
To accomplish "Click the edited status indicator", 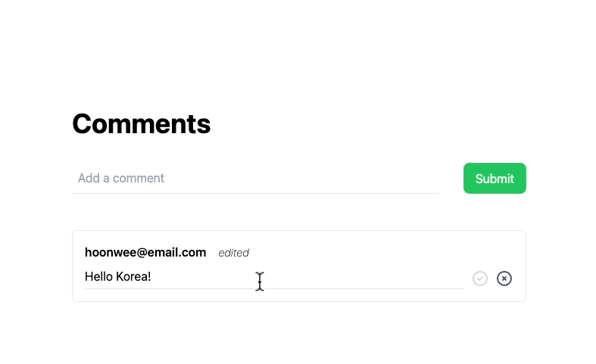I will coord(233,253).
